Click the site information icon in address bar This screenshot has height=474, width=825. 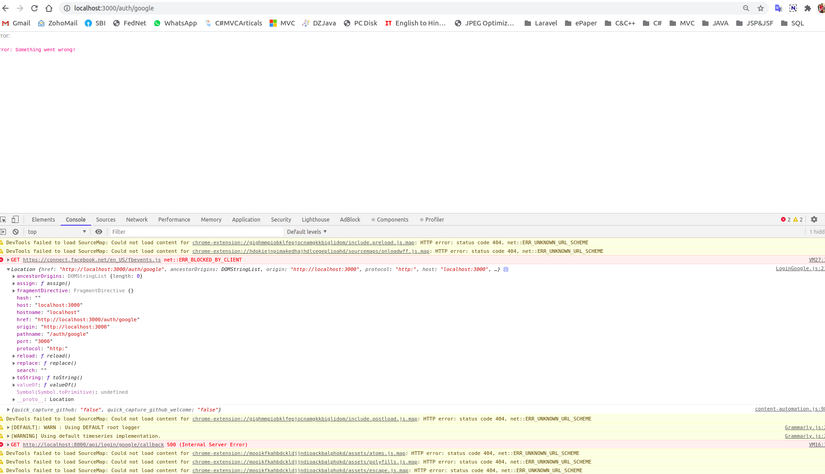click(x=67, y=8)
